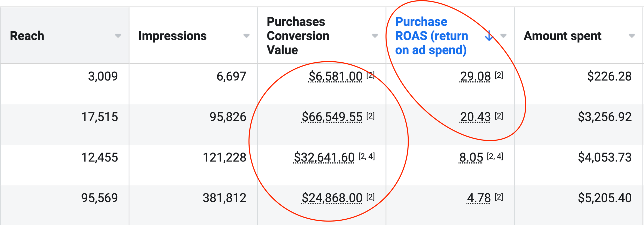This screenshot has width=644, height=225.
Task: Click the Impressions column header label
Action: pos(173,36)
